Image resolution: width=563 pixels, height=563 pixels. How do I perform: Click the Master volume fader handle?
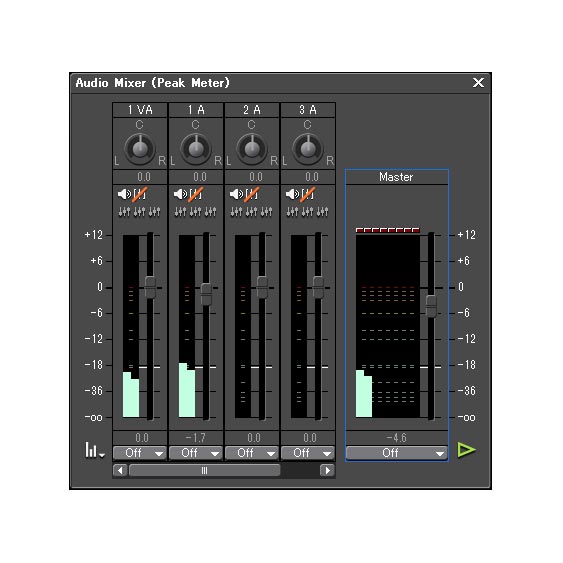(x=431, y=306)
